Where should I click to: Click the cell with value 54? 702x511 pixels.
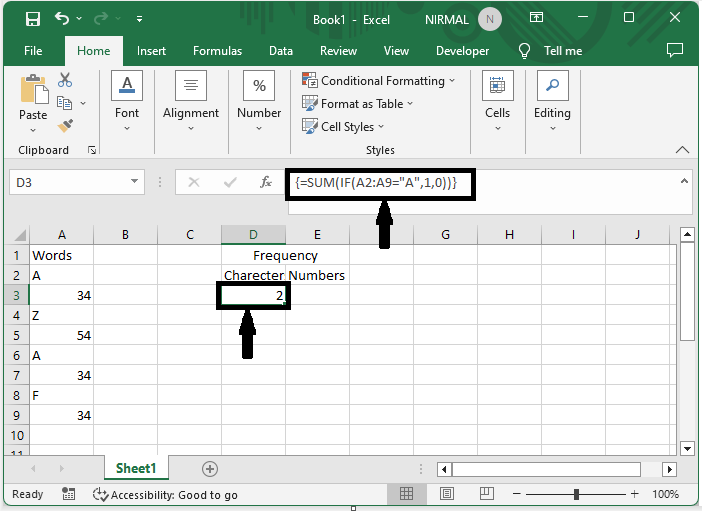[x=62, y=335]
